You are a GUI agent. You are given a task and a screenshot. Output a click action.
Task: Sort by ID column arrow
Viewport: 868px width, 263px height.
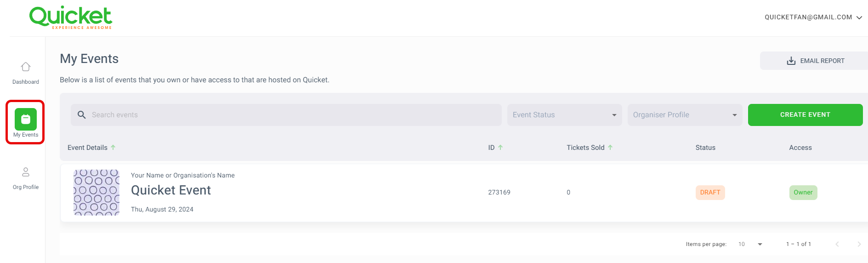[x=500, y=148]
